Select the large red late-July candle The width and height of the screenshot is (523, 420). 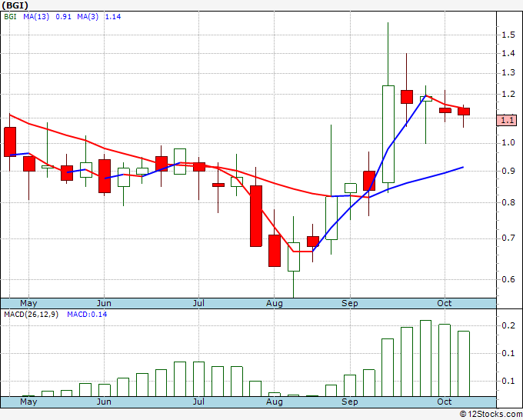coord(256,216)
